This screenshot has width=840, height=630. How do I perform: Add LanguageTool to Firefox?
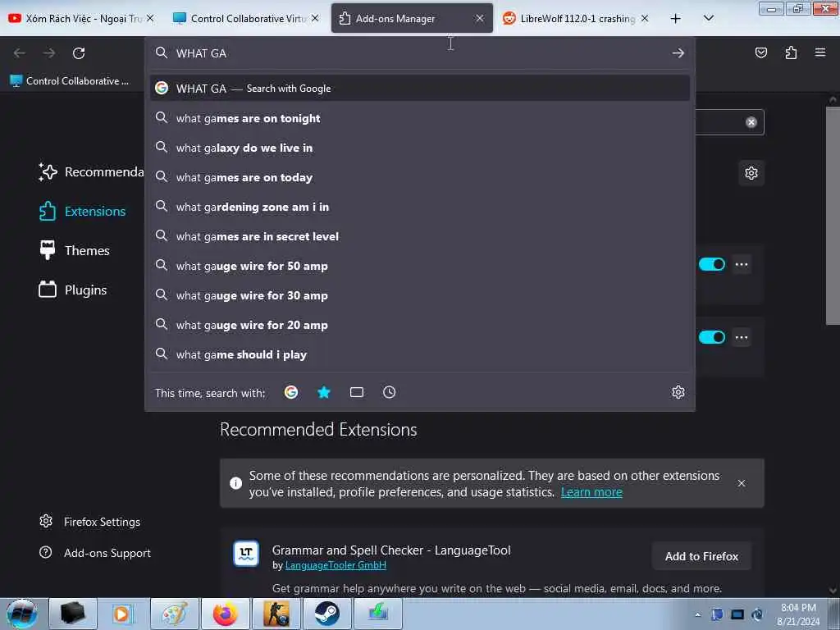(701, 556)
